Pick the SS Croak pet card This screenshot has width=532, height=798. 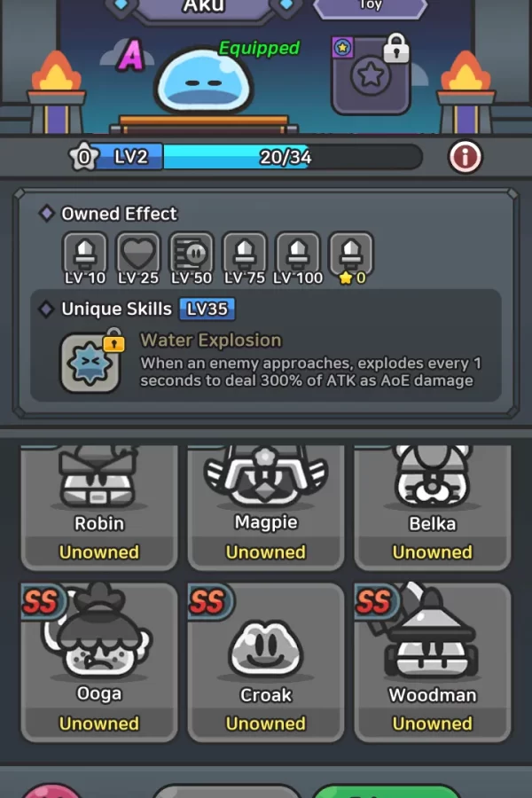coord(266,662)
